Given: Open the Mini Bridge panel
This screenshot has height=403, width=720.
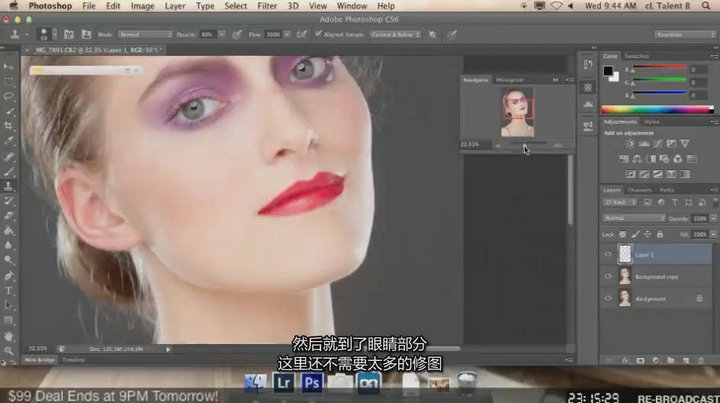Looking at the screenshot, I should point(39,359).
